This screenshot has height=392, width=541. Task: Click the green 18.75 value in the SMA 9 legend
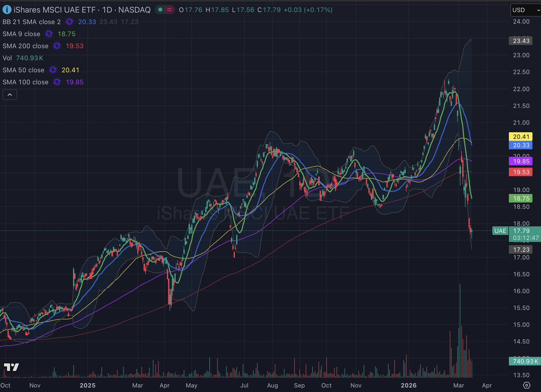click(67, 34)
